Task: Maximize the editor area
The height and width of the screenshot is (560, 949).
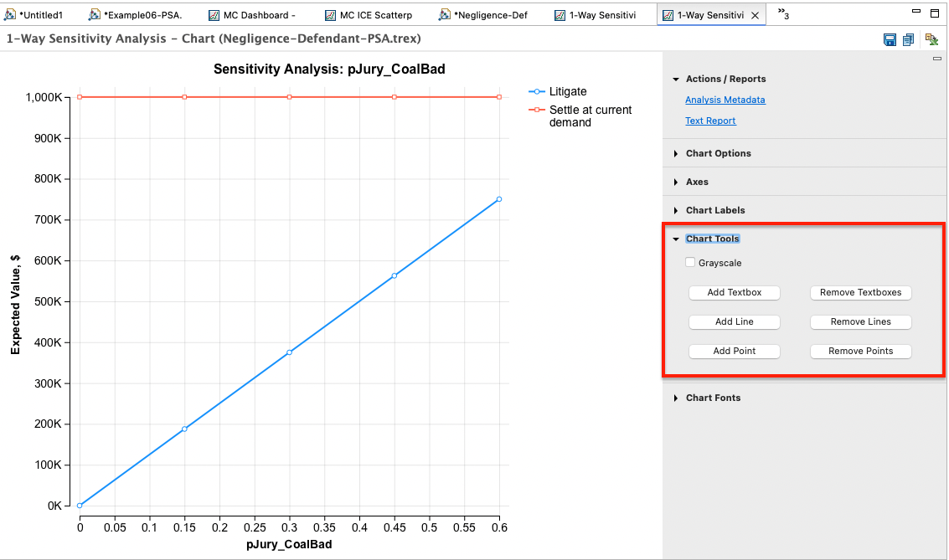Action: click(x=935, y=14)
